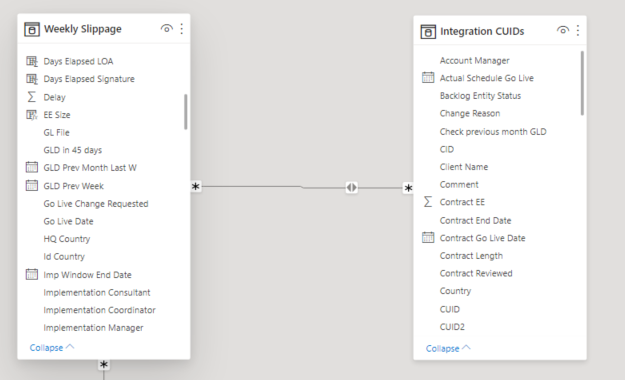Open more options on Weekly Slippage table
625x380 pixels.
[182, 28]
